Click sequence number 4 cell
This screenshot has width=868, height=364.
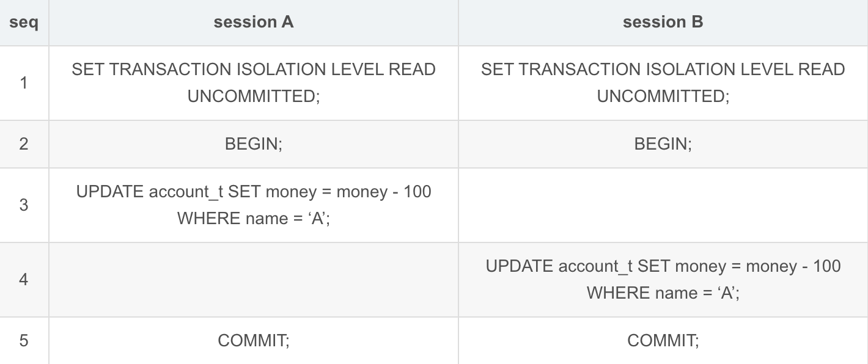click(24, 280)
